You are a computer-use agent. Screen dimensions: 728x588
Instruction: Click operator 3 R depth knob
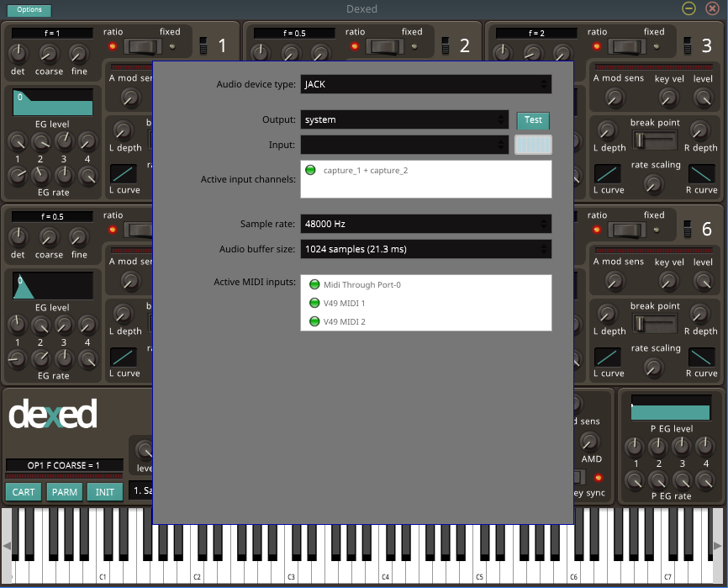(699, 130)
